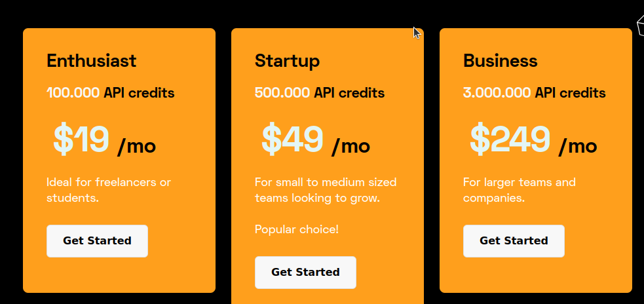
Task: Click "Ideal for freelancers or students" description
Action: pos(109,189)
